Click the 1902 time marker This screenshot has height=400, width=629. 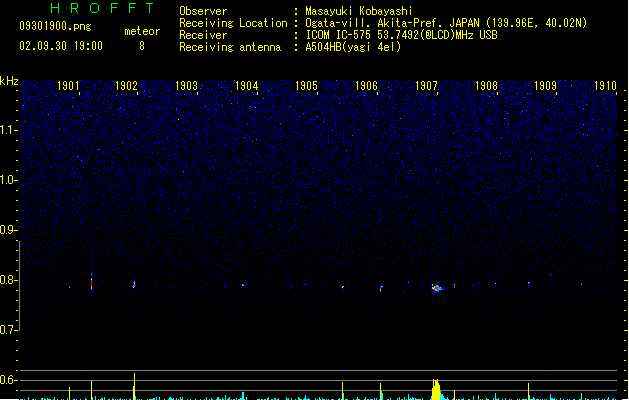(x=126, y=86)
